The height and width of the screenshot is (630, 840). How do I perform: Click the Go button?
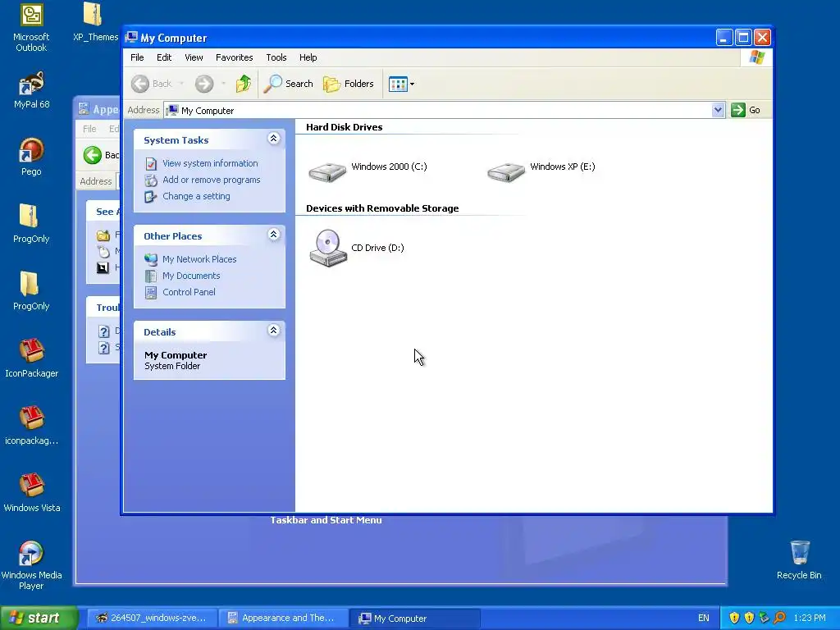(746, 110)
